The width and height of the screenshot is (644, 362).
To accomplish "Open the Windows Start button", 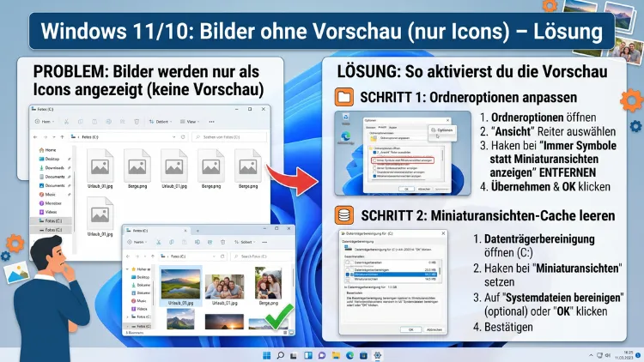I will tap(266, 355).
